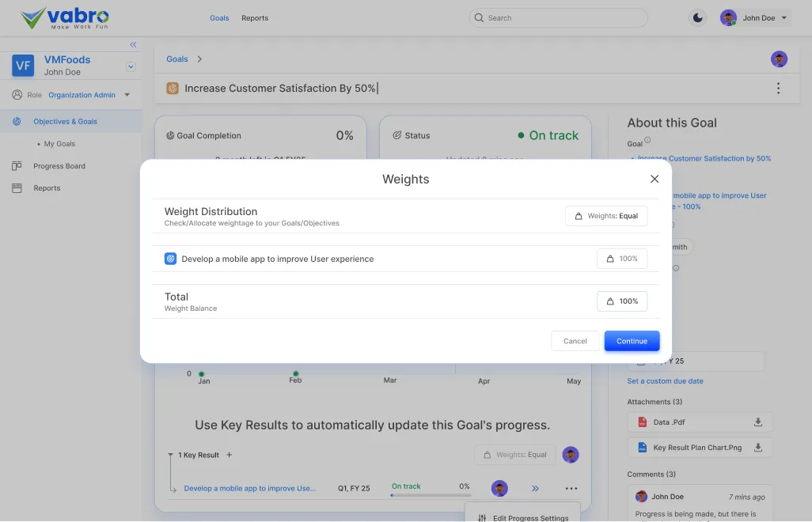Viewport: 812px width, 522px height.
Task: Add key result with plus icon
Action: pyautogui.click(x=230, y=455)
